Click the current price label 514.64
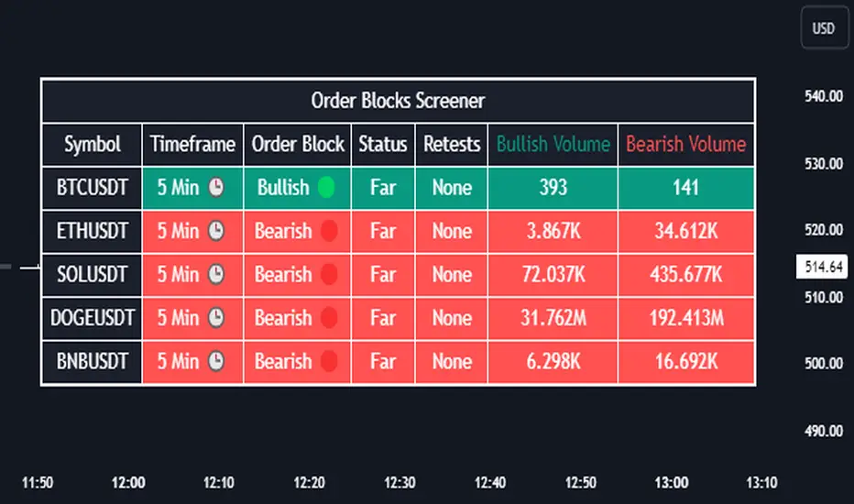 822,267
